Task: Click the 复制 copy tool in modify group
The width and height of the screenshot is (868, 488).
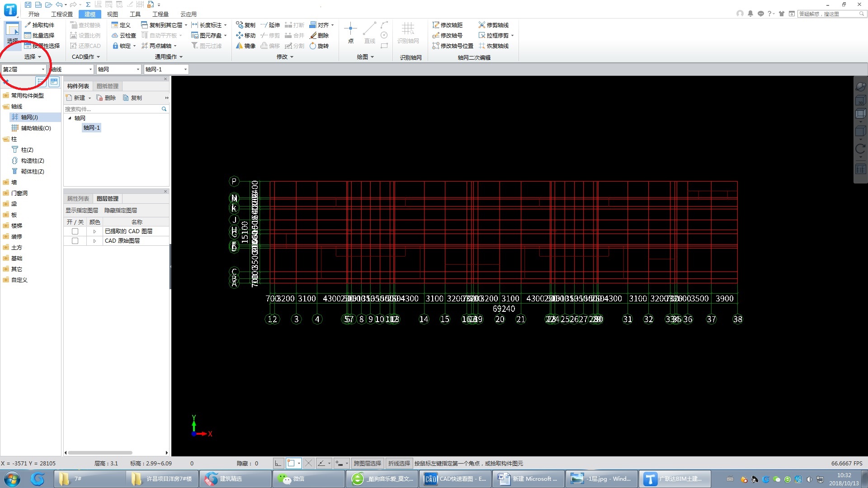Action: pos(245,25)
